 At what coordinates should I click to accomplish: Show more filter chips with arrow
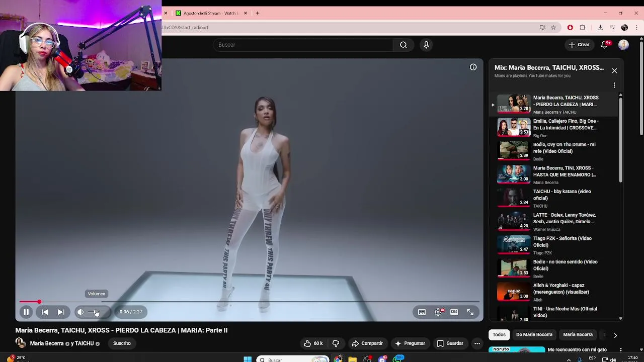pyautogui.click(x=615, y=335)
